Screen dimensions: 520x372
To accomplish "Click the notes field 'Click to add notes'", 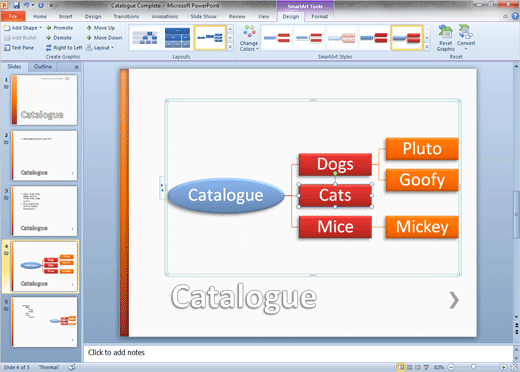I will point(298,353).
